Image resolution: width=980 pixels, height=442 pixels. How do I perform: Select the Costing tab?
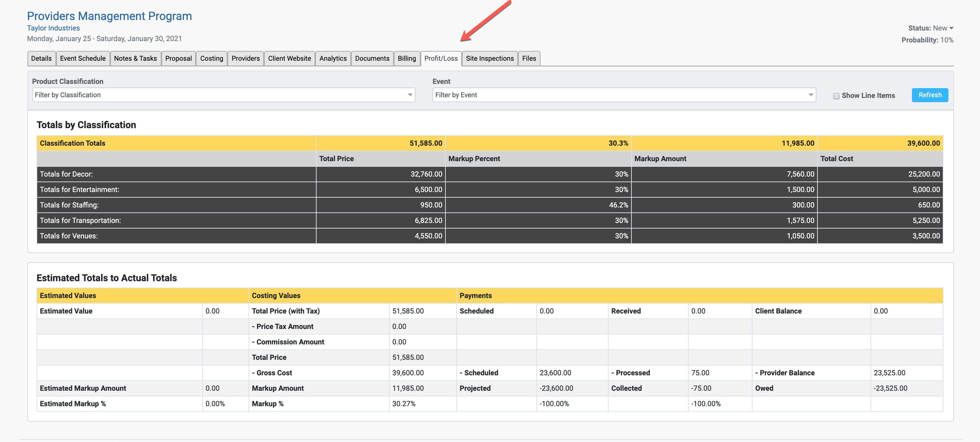212,59
